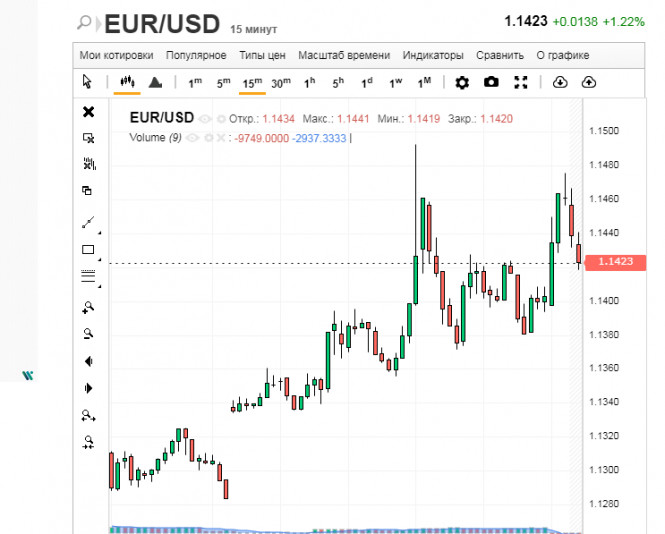The height and width of the screenshot is (534, 665).
Task: Switch to candlestick chart type
Action: [127, 81]
